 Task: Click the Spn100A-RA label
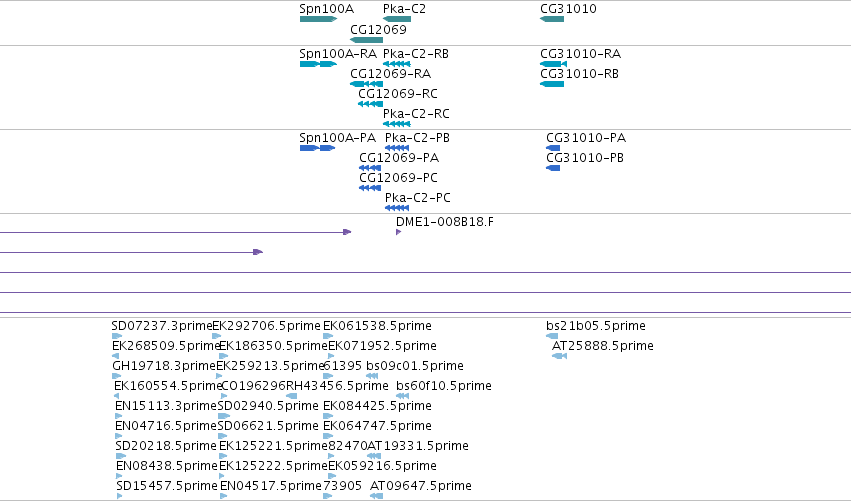[338, 54]
